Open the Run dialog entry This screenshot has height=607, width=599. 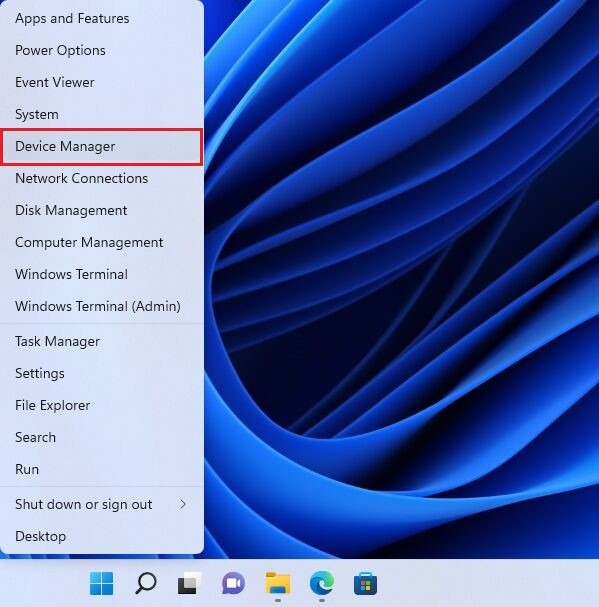(101, 469)
